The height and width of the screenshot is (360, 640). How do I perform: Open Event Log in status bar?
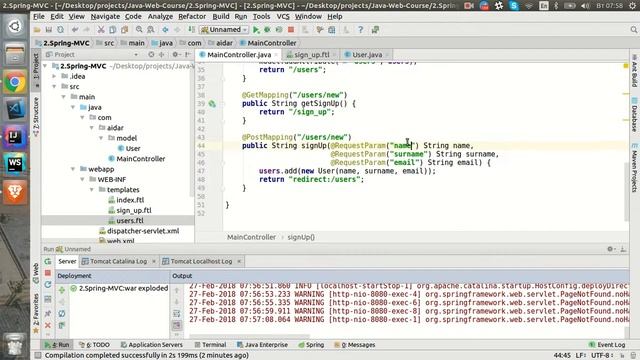pyautogui.click(x=607, y=345)
